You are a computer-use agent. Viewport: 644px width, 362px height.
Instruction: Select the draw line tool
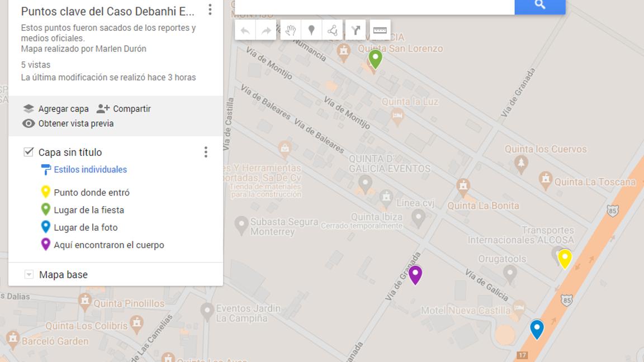333,30
